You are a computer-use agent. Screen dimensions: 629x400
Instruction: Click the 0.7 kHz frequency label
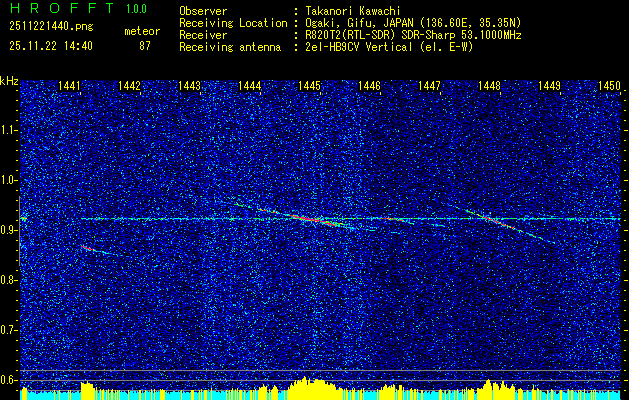[x=8, y=330]
